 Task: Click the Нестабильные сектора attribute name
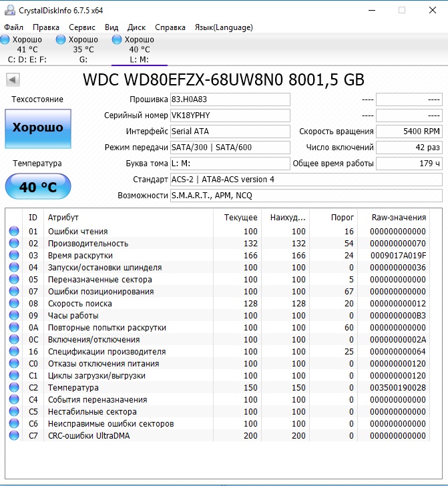pos(92,412)
